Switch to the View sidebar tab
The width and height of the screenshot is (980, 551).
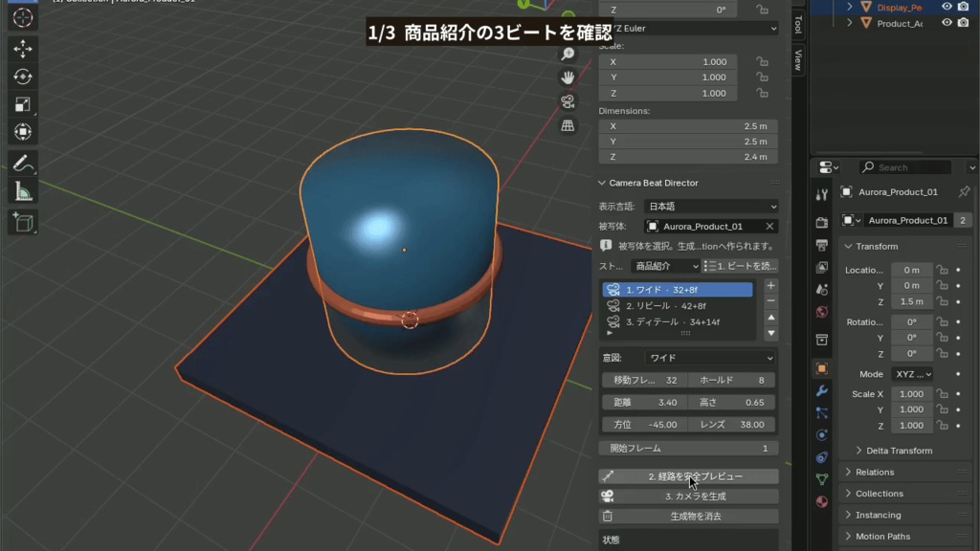coord(798,60)
